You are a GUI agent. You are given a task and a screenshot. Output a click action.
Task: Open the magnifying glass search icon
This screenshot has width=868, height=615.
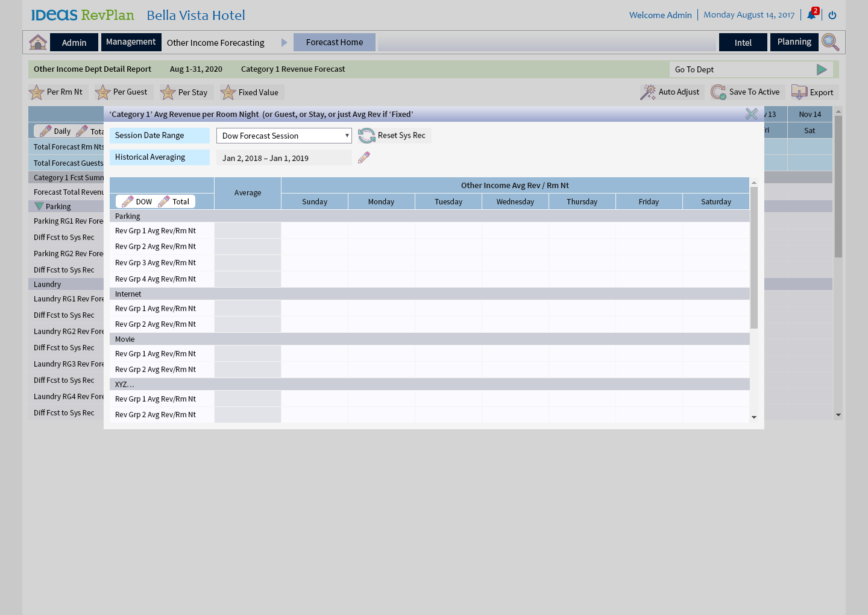pyautogui.click(x=830, y=42)
